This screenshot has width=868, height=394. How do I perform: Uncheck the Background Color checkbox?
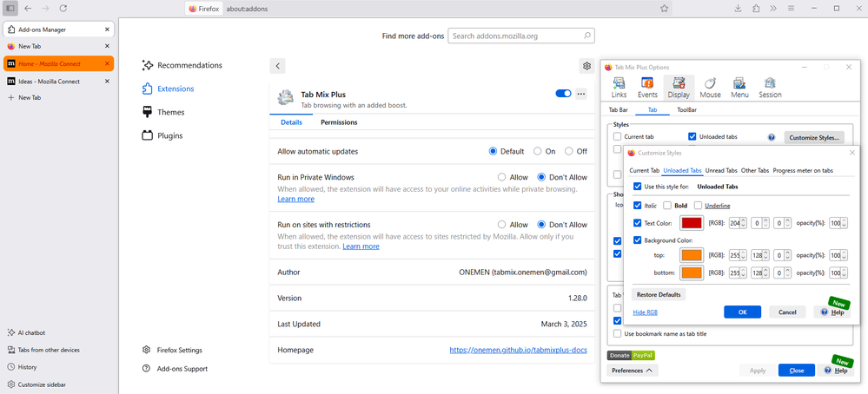[637, 240]
